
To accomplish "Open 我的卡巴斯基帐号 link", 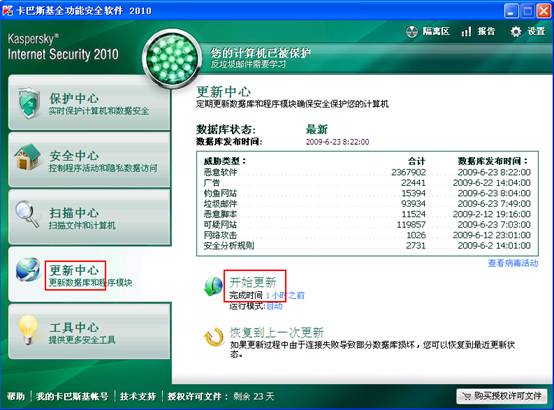I will click(x=72, y=396).
